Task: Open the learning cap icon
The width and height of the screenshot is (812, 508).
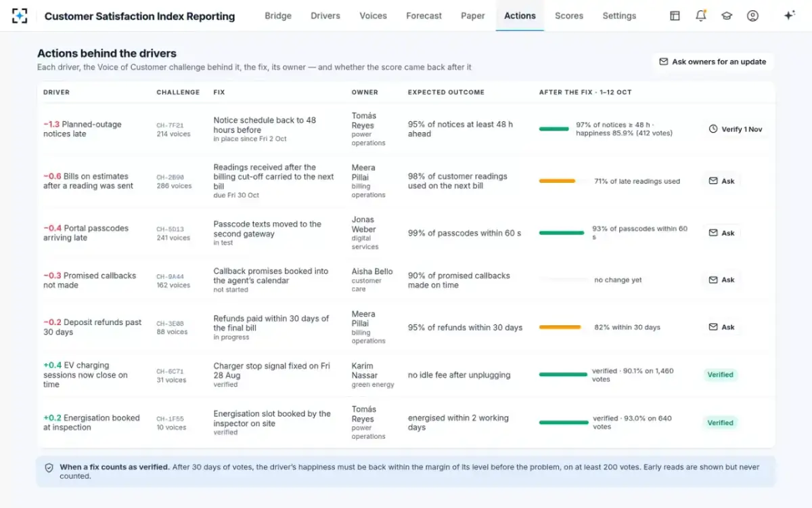Action: [x=727, y=16]
